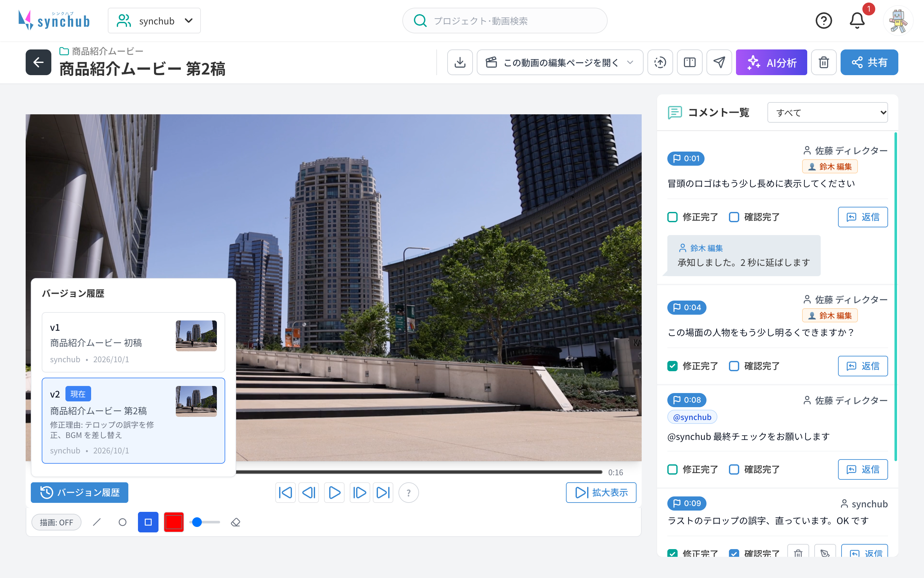Image resolution: width=924 pixels, height=578 pixels.
Task: Select the circle drawing tool
Action: pyautogui.click(x=123, y=522)
